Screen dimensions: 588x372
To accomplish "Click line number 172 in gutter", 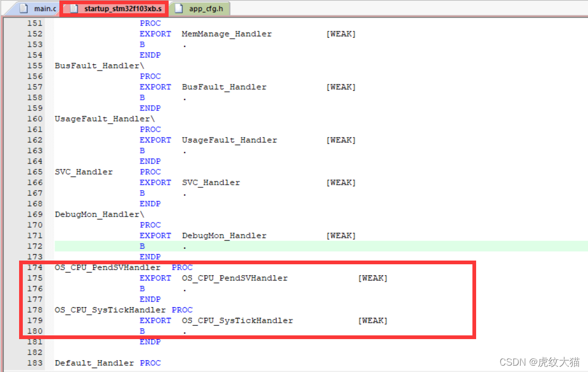I will [x=35, y=246].
